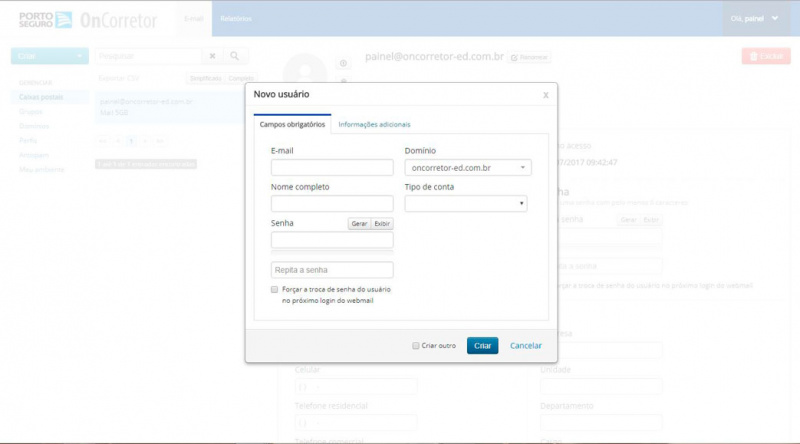Clear search with the X icon
Image resolution: width=800 pixels, height=444 pixels.
[212, 56]
